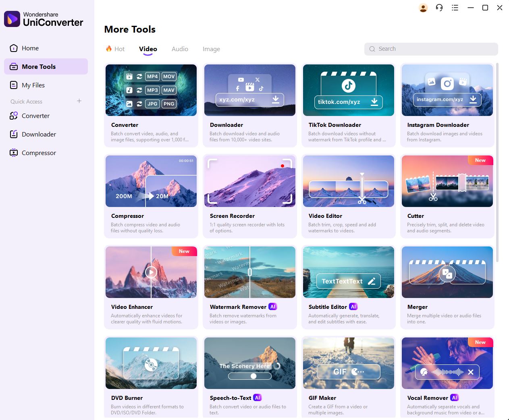Click the Home icon in sidebar

coord(14,48)
